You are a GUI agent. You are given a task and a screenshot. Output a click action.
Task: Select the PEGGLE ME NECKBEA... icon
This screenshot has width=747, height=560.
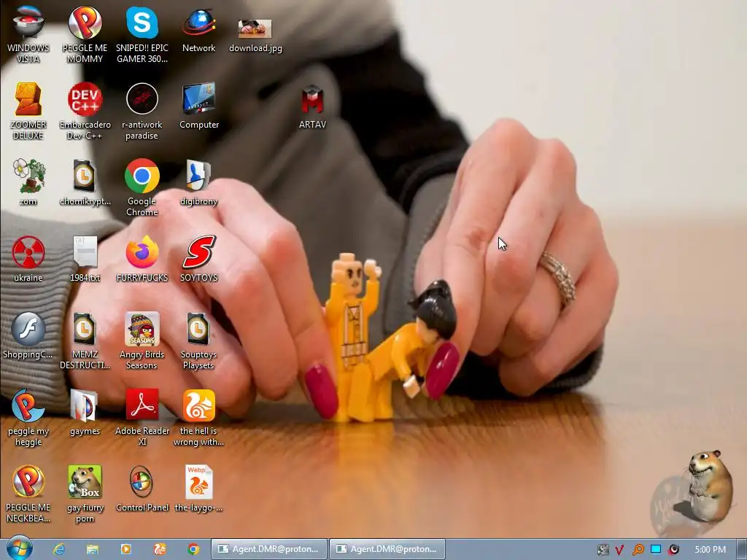click(x=28, y=494)
